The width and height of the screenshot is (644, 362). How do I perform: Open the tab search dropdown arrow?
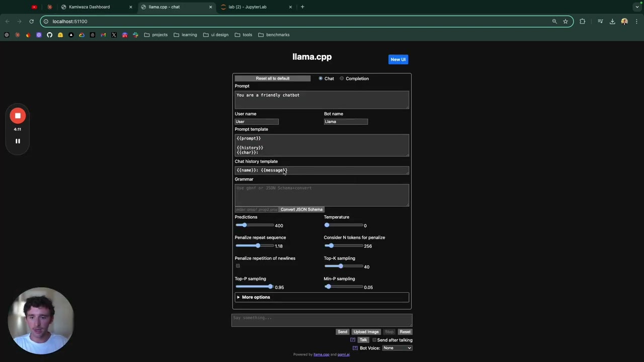(637, 7)
